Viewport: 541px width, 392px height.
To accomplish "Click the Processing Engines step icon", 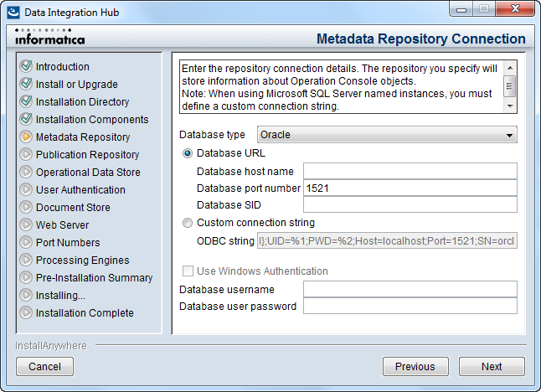I will [26, 260].
